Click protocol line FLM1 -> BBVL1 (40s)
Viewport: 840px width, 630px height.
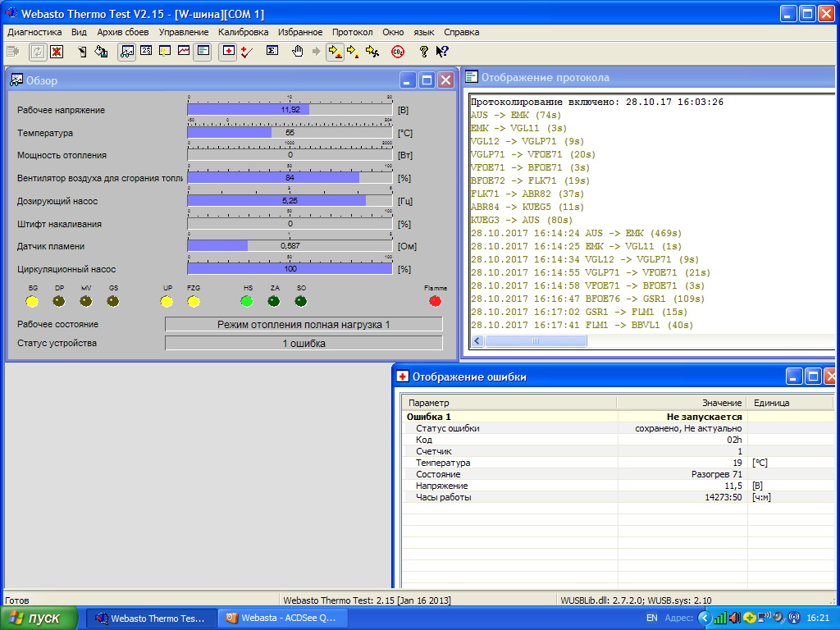582,325
